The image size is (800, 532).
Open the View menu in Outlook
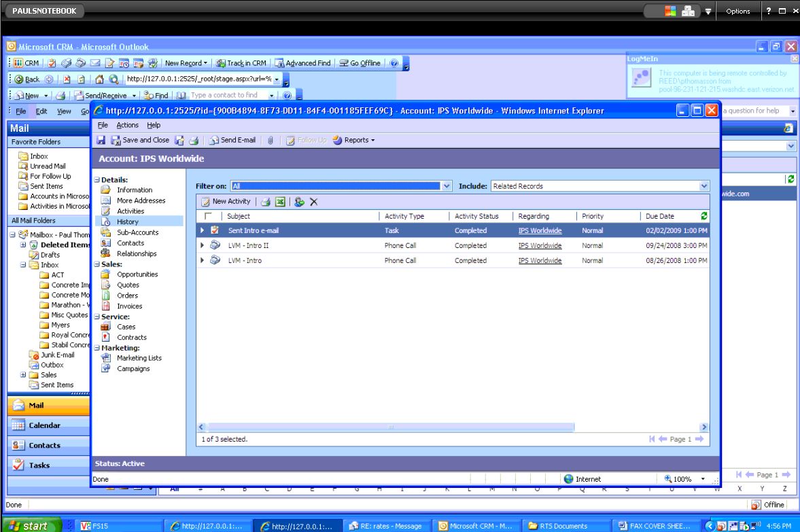[x=64, y=111]
